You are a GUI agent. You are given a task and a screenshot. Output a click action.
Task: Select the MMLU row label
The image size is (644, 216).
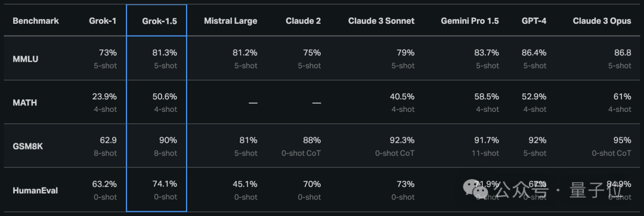26,59
